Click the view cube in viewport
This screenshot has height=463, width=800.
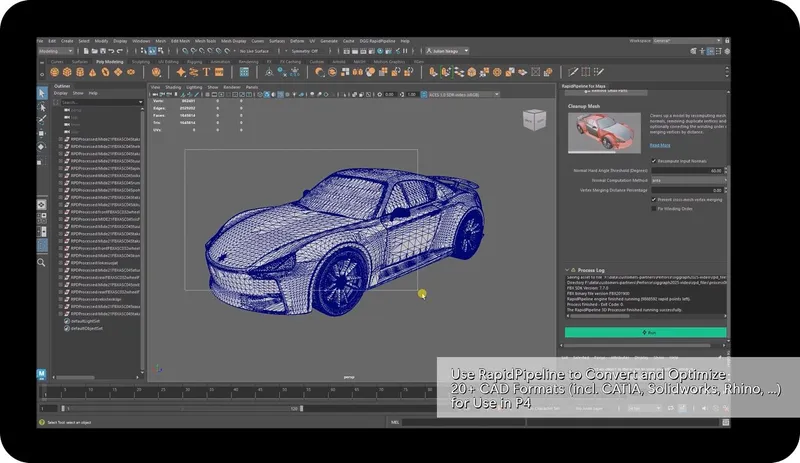536,120
